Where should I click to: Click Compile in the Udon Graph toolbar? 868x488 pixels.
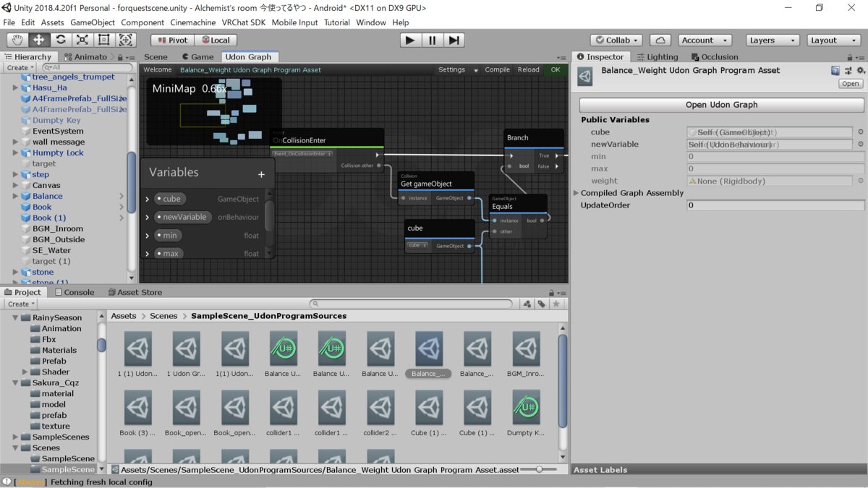pyautogui.click(x=497, y=70)
